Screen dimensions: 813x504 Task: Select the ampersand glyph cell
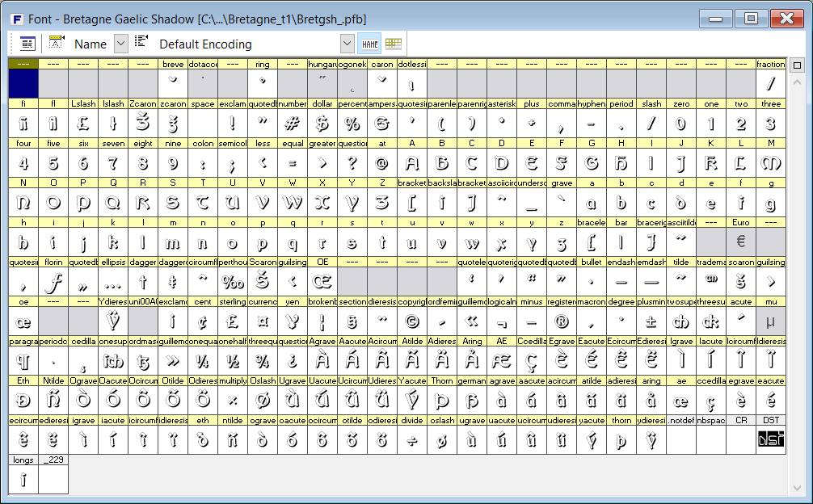(x=382, y=124)
